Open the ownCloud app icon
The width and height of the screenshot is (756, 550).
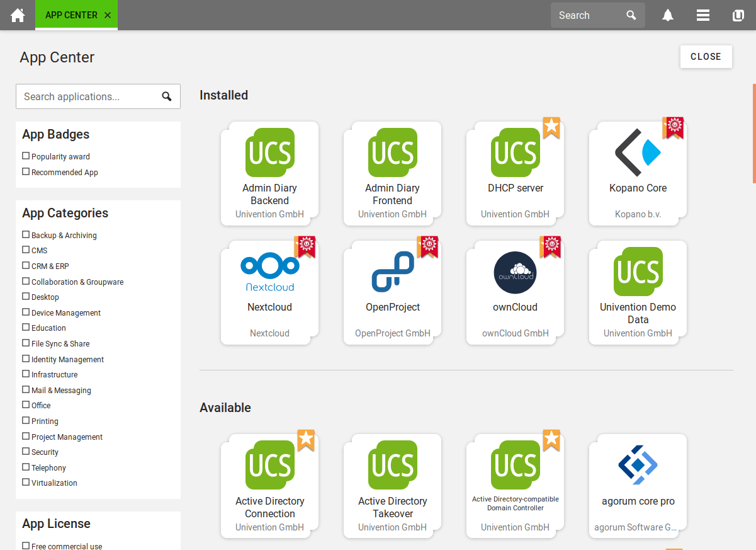[516, 272]
